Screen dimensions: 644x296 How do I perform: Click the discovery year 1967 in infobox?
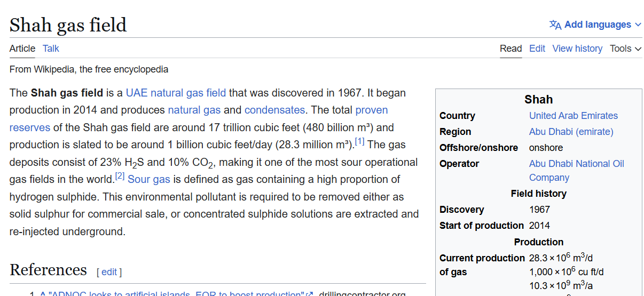pyautogui.click(x=539, y=210)
